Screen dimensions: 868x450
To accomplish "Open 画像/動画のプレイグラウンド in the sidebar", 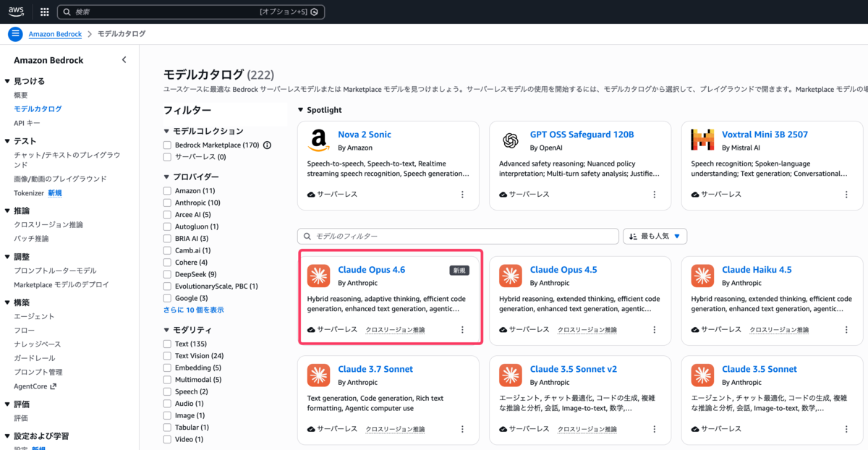I will 60,179.
